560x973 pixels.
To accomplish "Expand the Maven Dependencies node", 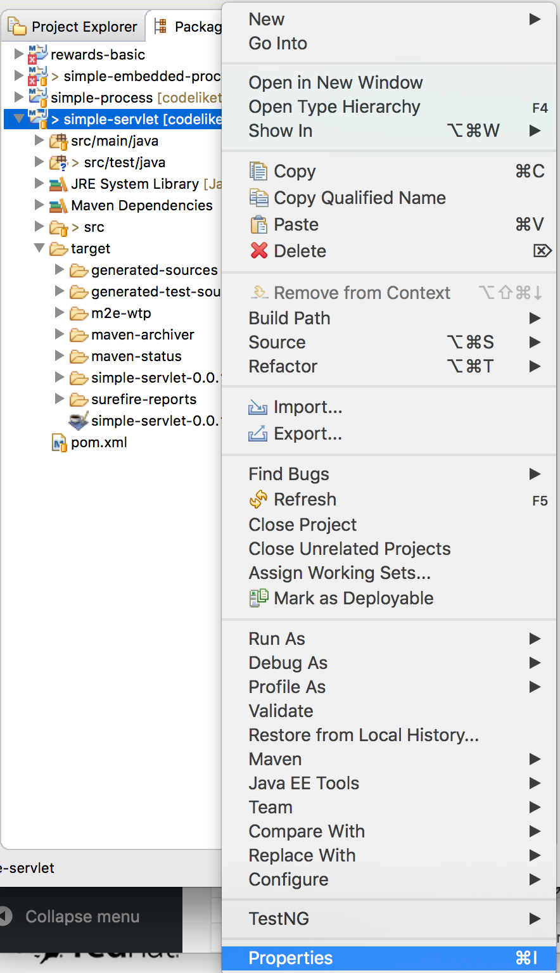I will [x=39, y=205].
